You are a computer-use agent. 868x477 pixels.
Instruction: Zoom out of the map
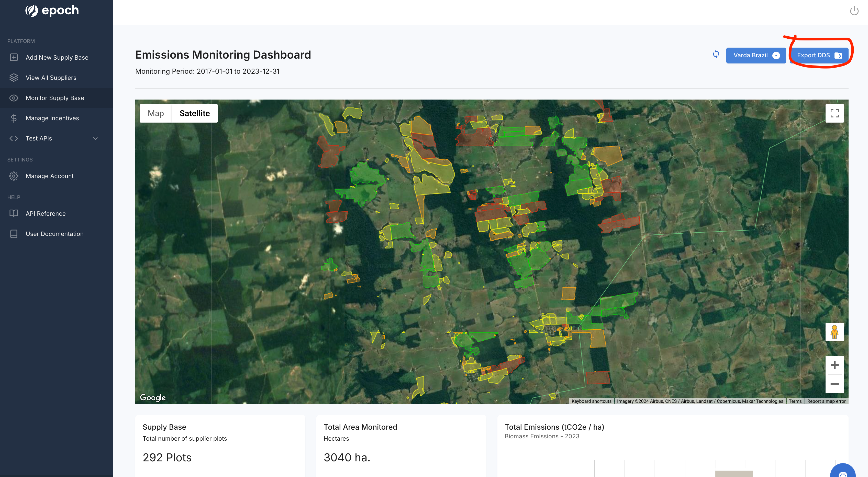point(834,384)
